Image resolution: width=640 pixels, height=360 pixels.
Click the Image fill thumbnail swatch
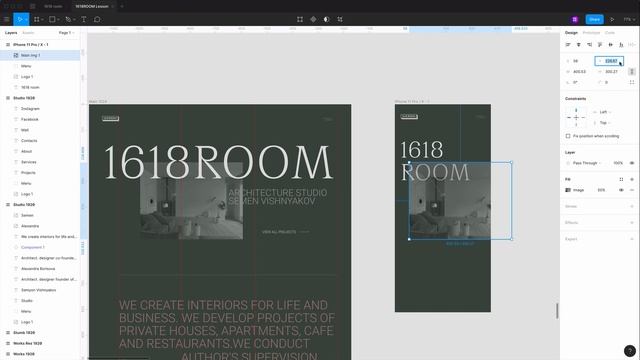coord(568,190)
